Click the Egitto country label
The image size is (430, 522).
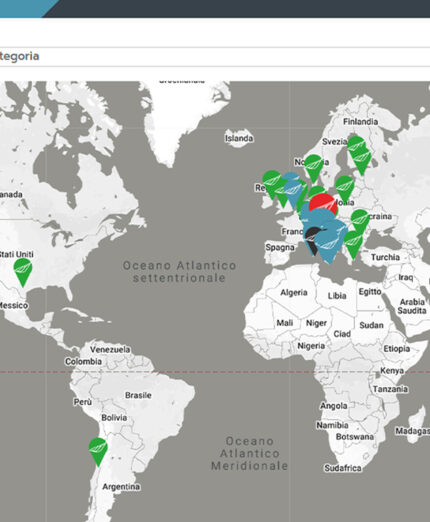click(370, 292)
